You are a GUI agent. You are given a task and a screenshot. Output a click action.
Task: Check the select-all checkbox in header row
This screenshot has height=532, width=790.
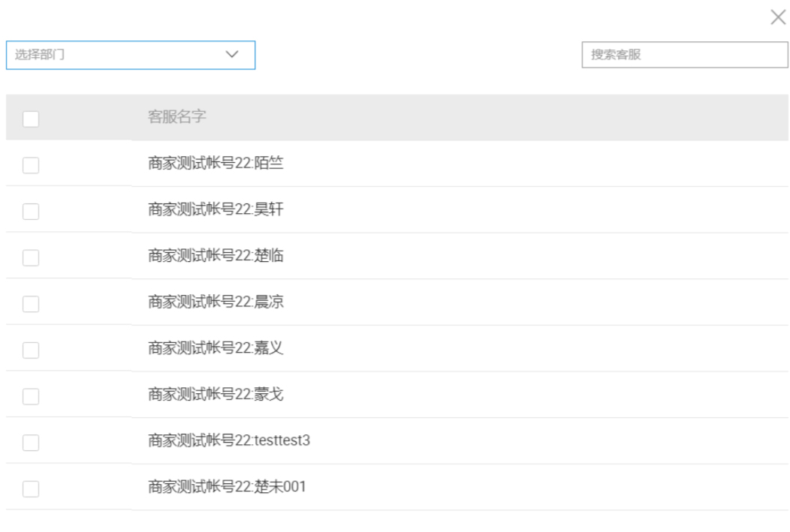click(x=31, y=118)
